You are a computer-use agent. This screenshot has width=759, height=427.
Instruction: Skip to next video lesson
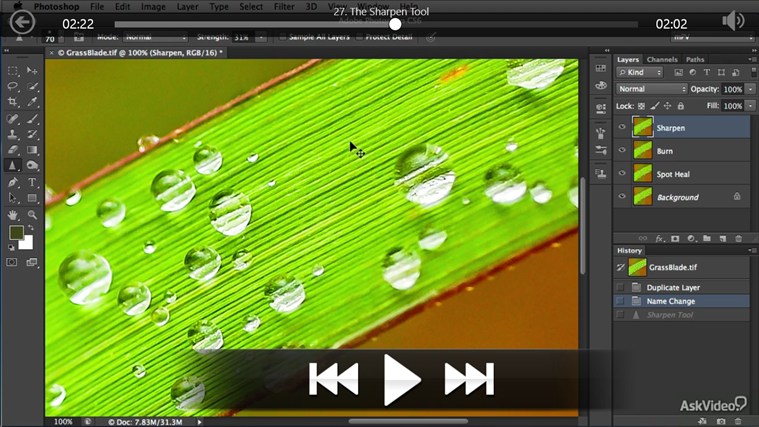(469, 379)
